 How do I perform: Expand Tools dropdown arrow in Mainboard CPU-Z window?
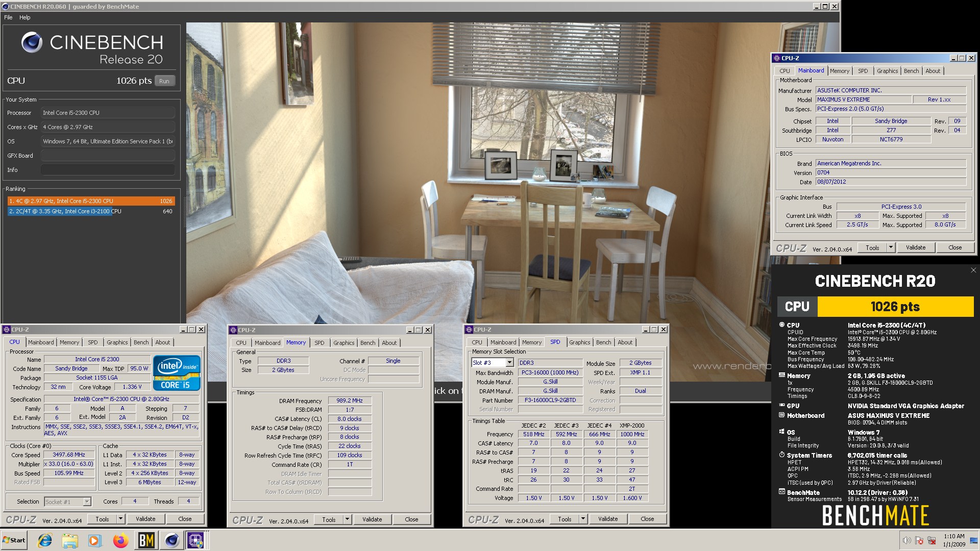[x=891, y=247]
